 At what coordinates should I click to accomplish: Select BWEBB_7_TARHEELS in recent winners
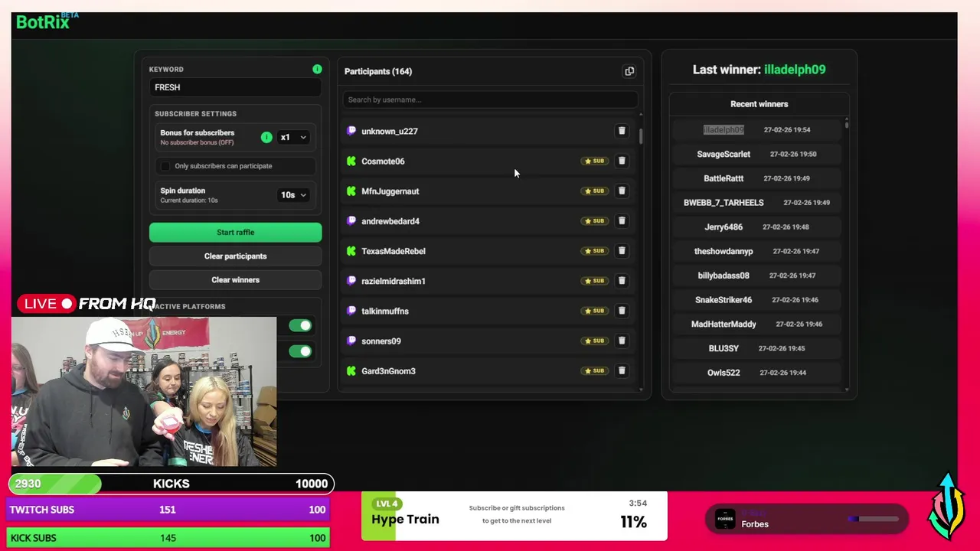tap(724, 203)
